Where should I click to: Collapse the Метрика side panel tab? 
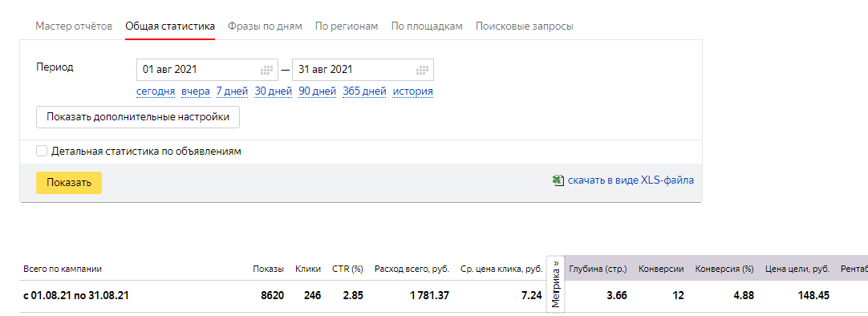pos(556,284)
